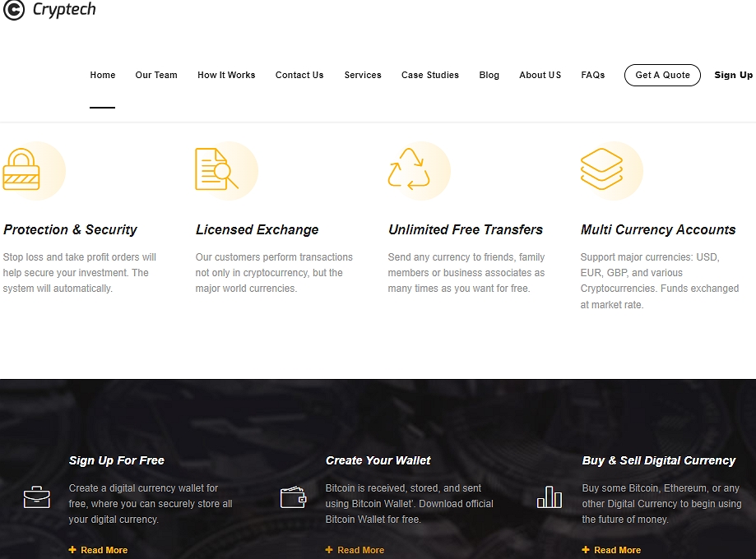Click the 'Our customers perform transactions' paragraph
Image resolution: width=756 pixels, height=559 pixels.
point(274,273)
